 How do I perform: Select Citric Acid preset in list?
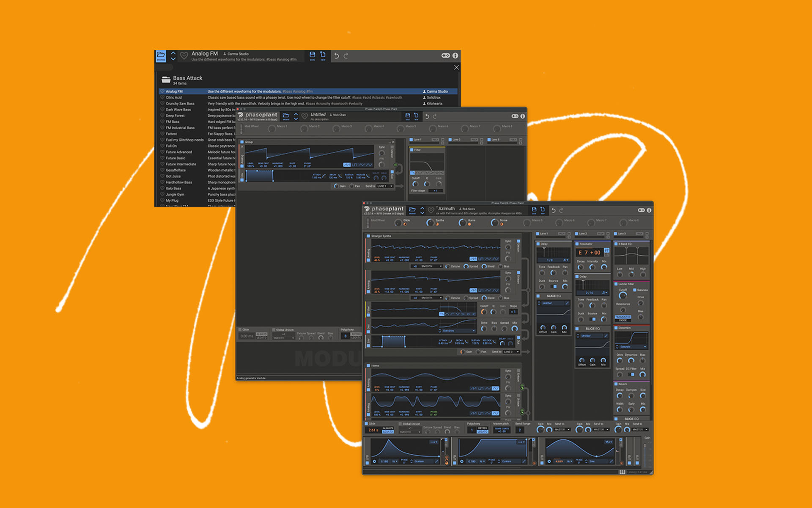click(174, 97)
